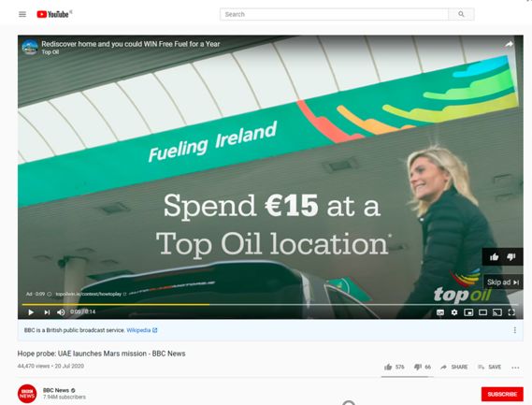Viewport: 532px width, 405px height.
Task: Open more actions ellipsis beside SAVE
Action: pos(515,368)
